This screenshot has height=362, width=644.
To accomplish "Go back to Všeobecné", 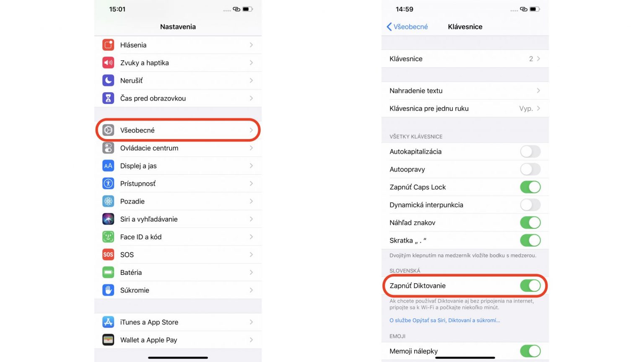I will click(407, 27).
